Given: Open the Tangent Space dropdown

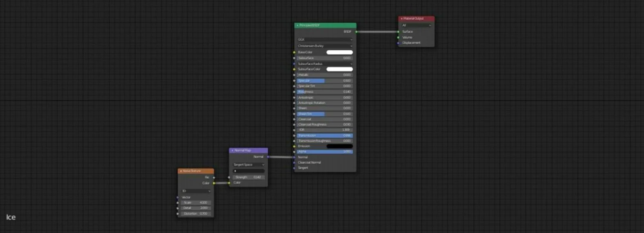Looking at the screenshot, I should (x=248, y=165).
